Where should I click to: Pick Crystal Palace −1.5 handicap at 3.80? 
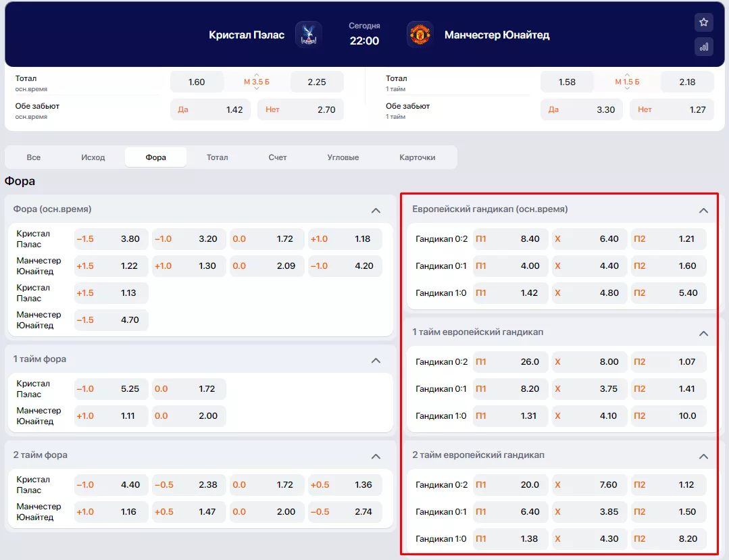(111, 239)
